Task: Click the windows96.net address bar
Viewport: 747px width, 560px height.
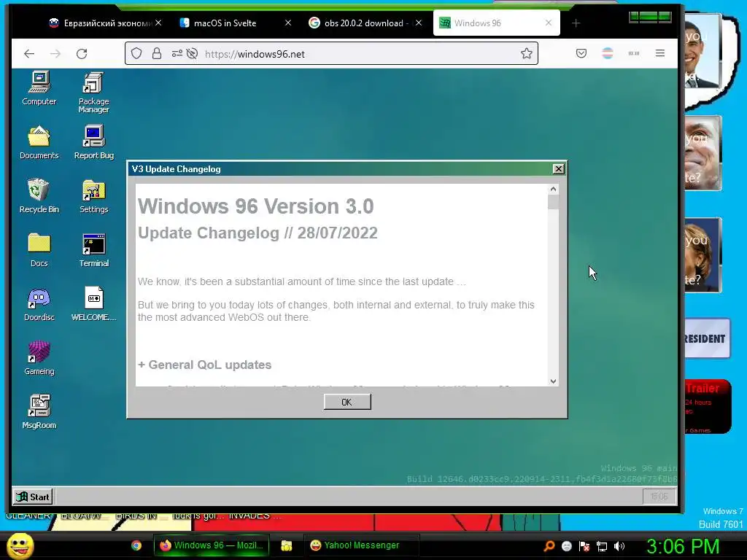Action: pos(331,53)
